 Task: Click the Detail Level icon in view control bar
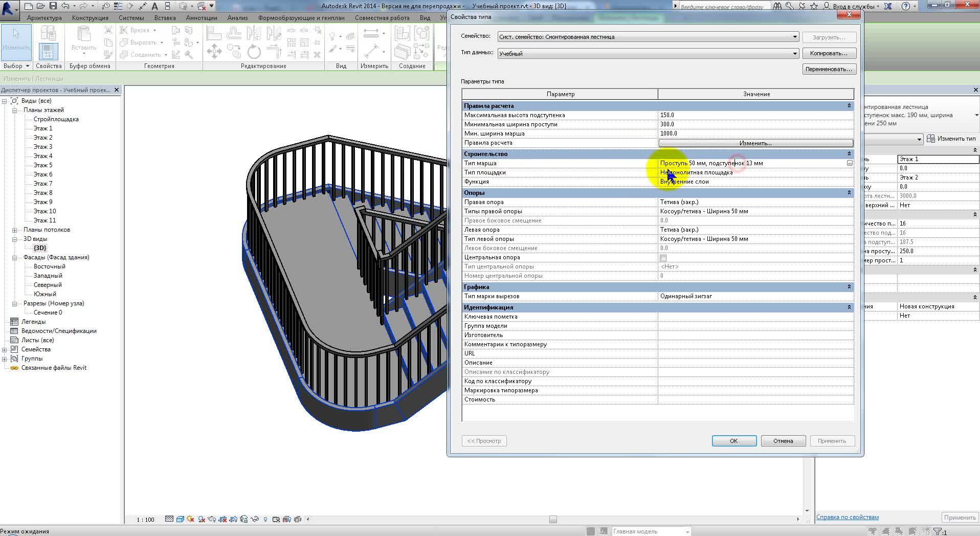click(169, 519)
